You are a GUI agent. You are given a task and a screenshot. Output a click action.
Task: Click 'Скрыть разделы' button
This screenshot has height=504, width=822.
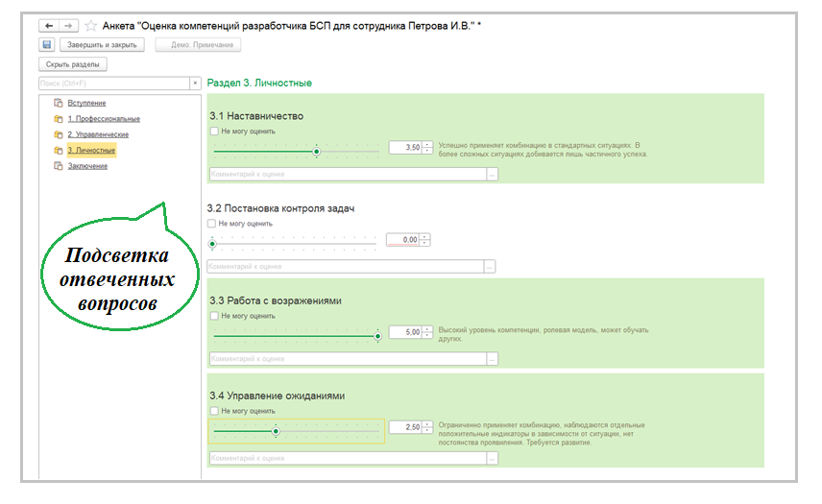pyautogui.click(x=73, y=64)
